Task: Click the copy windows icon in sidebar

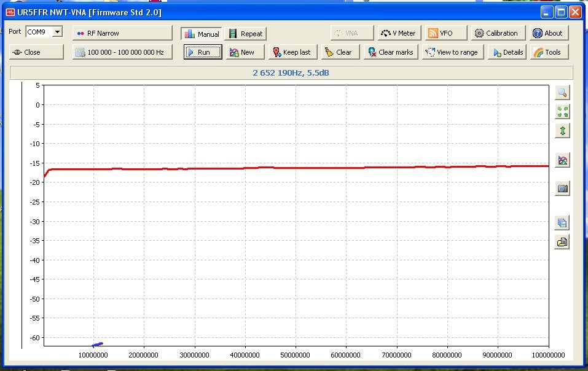Action: coord(562,222)
